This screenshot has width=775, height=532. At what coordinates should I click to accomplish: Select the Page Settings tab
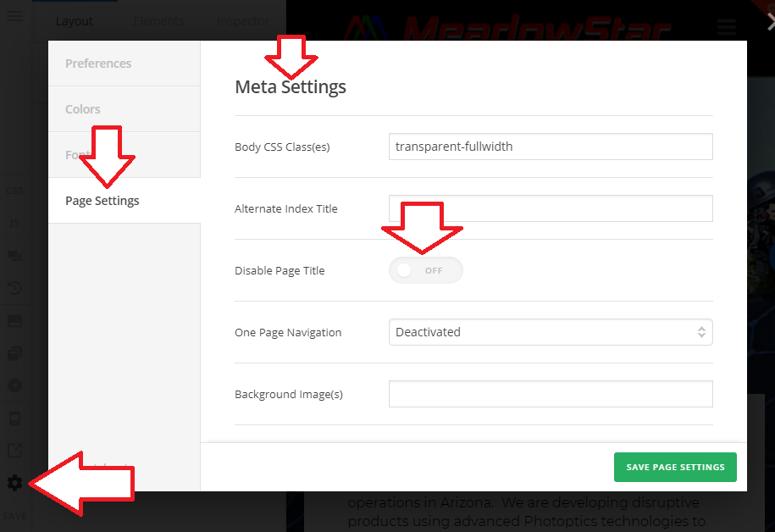click(102, 201)
